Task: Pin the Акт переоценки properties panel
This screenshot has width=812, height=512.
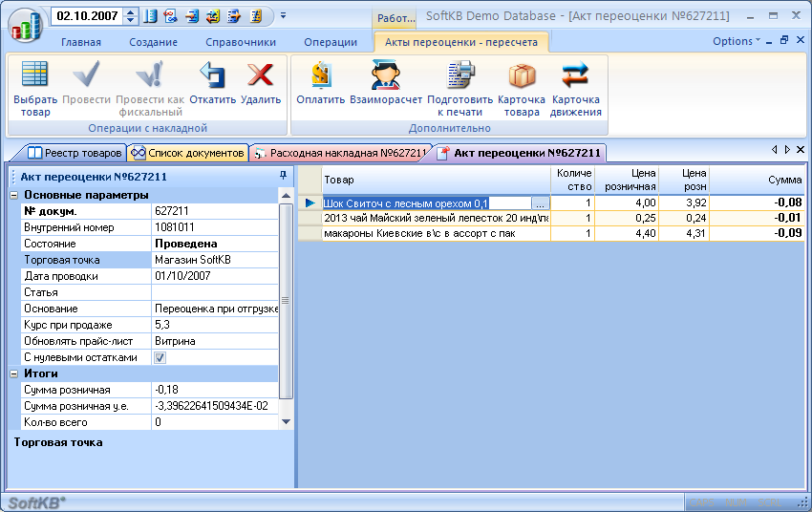Action: (284, 176)
